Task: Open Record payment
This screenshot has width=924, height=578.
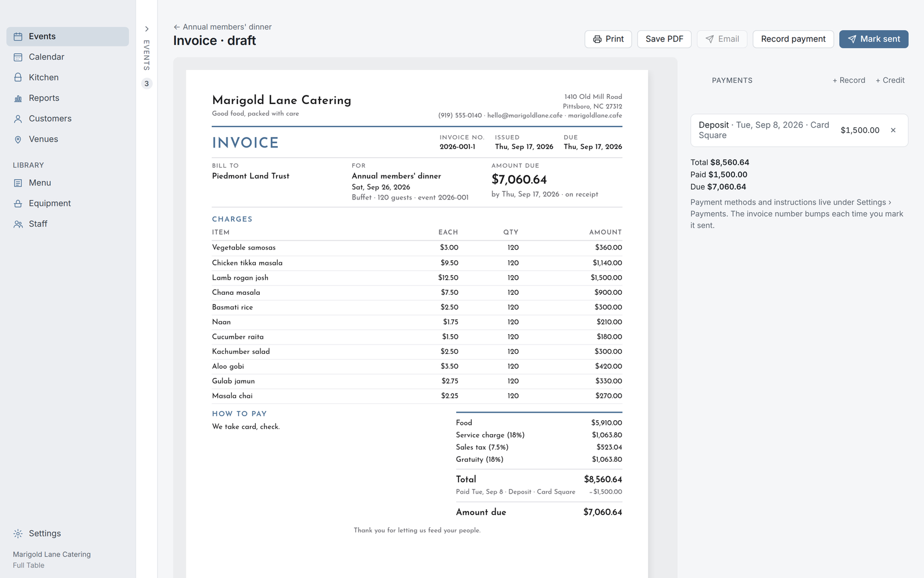Action: click(793, 39)
